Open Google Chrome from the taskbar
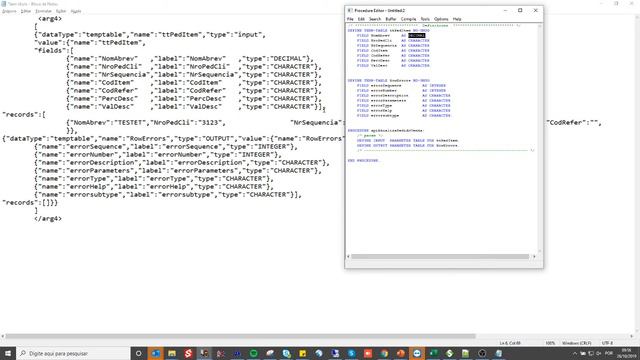The width and height of the screenshot is (640, 360). point(384,353)
